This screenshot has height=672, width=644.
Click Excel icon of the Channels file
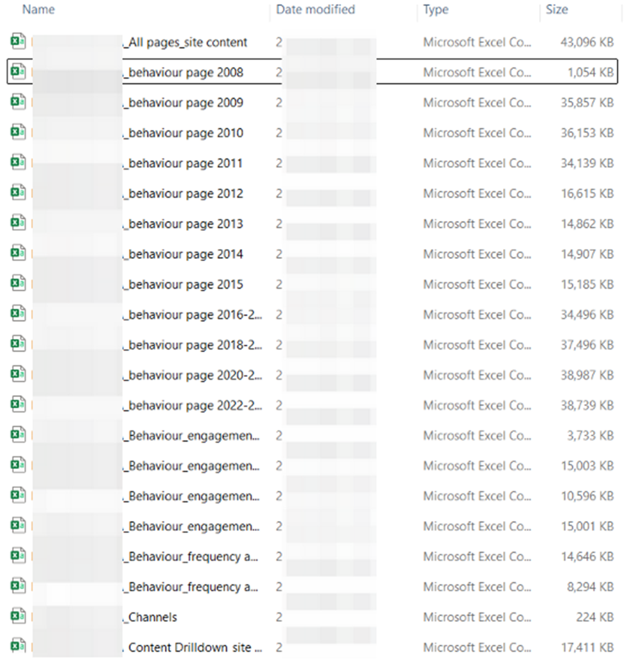tap(18, 616)
